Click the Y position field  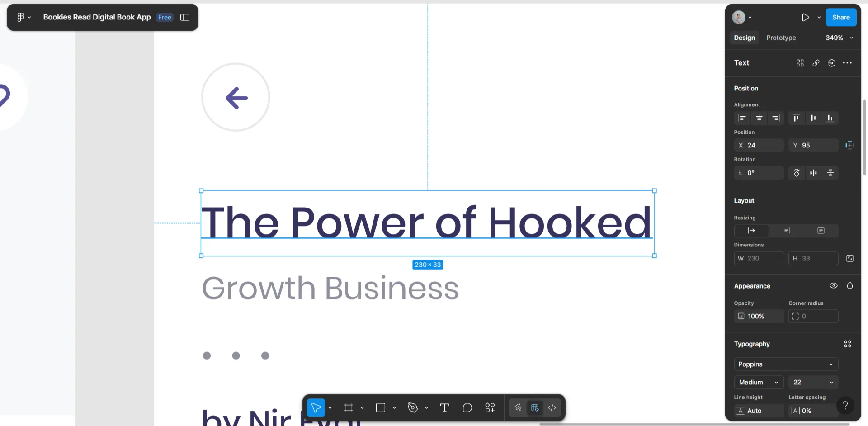814,145
